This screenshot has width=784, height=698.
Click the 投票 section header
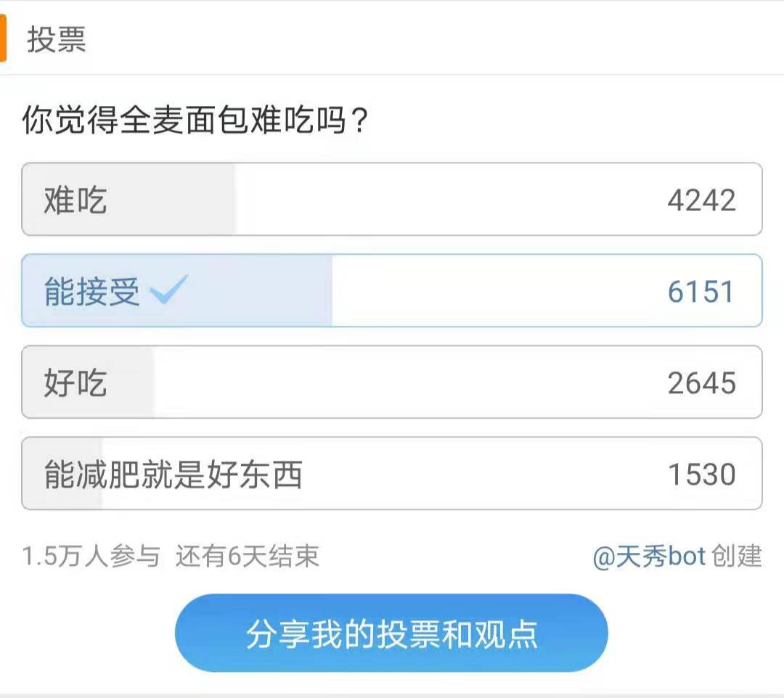[x=57, y=40]
